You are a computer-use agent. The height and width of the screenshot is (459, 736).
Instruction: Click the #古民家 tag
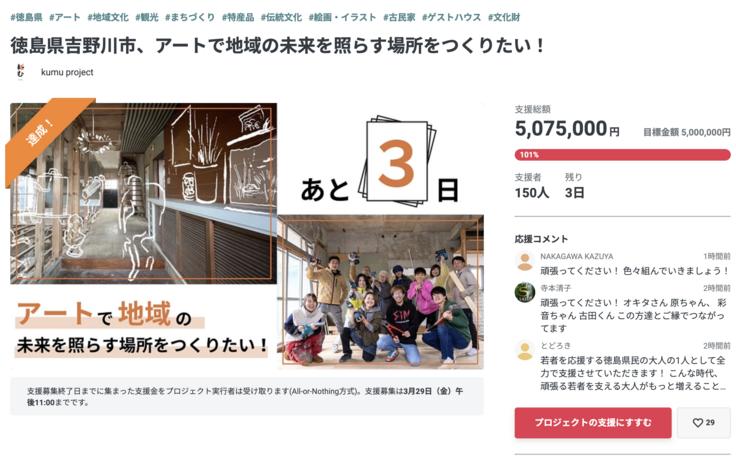399,17
